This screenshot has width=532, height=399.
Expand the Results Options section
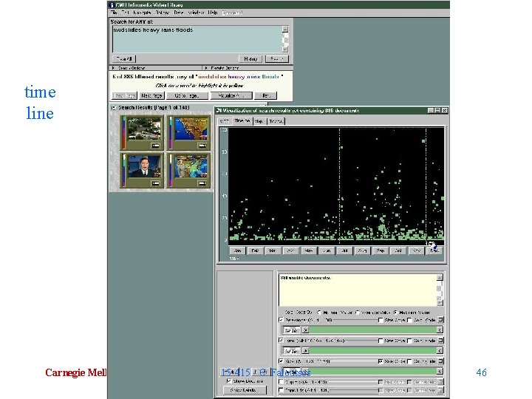coord(248,68)
